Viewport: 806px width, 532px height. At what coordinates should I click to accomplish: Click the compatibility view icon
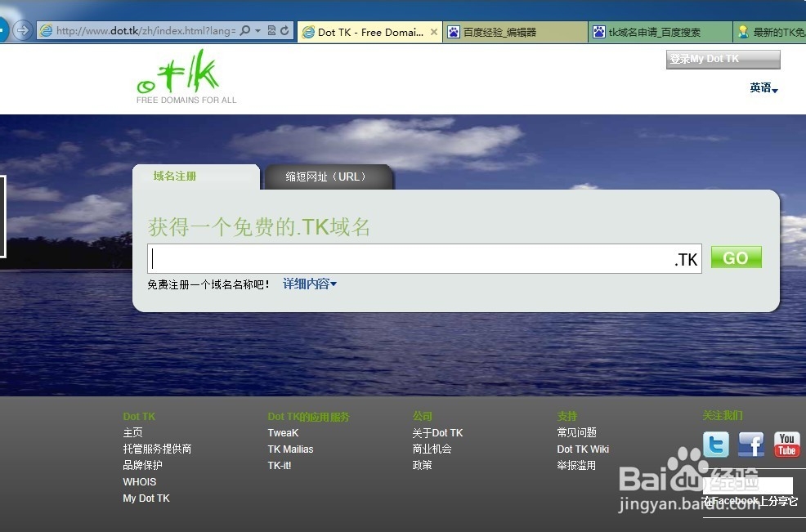tap(272, 30)
